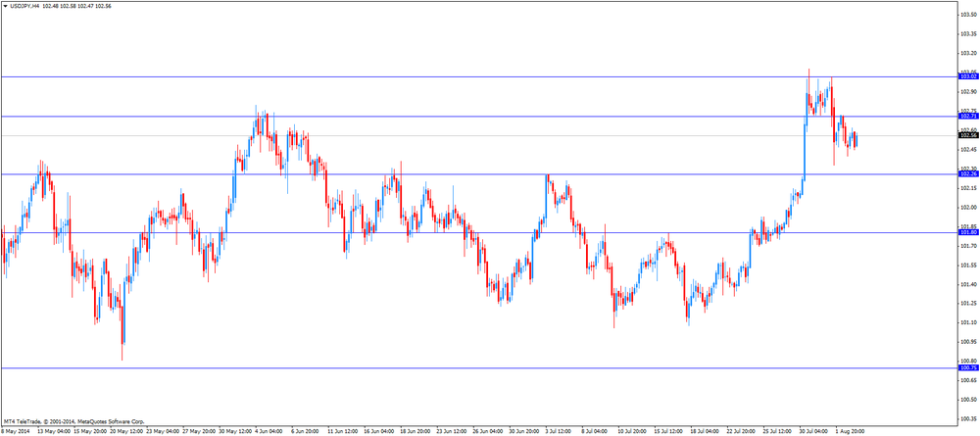Click the 101.25 price axis label
The width and height of the screenshot is (980, 436).
click(x=969, y=304)
